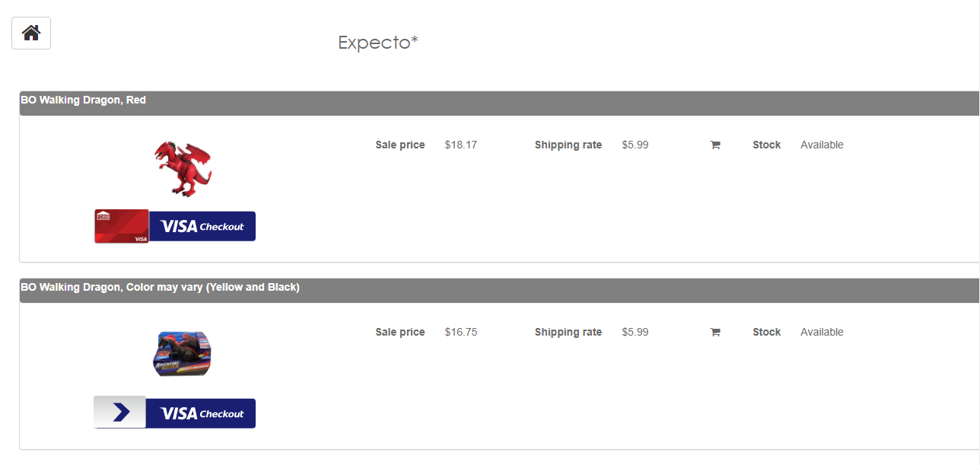The image size is (980, 465).
Task: Click the blue chevron arrow icon
Action: 120,412
